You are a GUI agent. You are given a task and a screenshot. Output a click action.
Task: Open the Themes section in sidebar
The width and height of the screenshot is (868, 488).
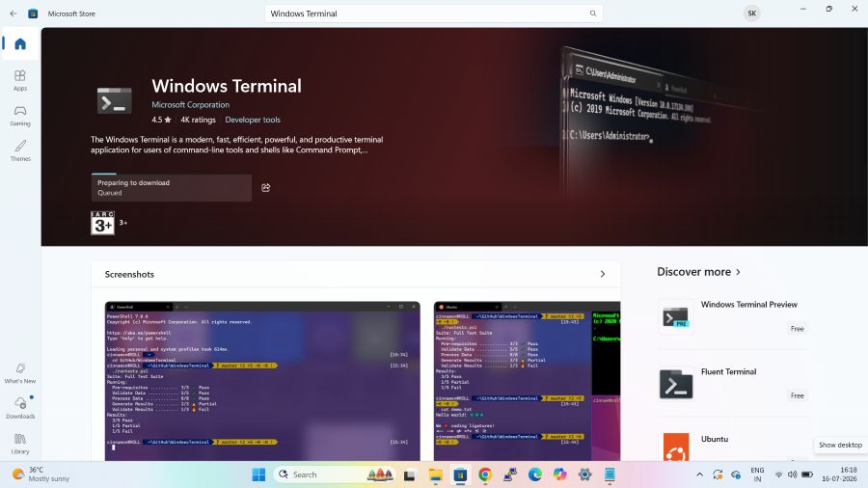click(20, 150)
